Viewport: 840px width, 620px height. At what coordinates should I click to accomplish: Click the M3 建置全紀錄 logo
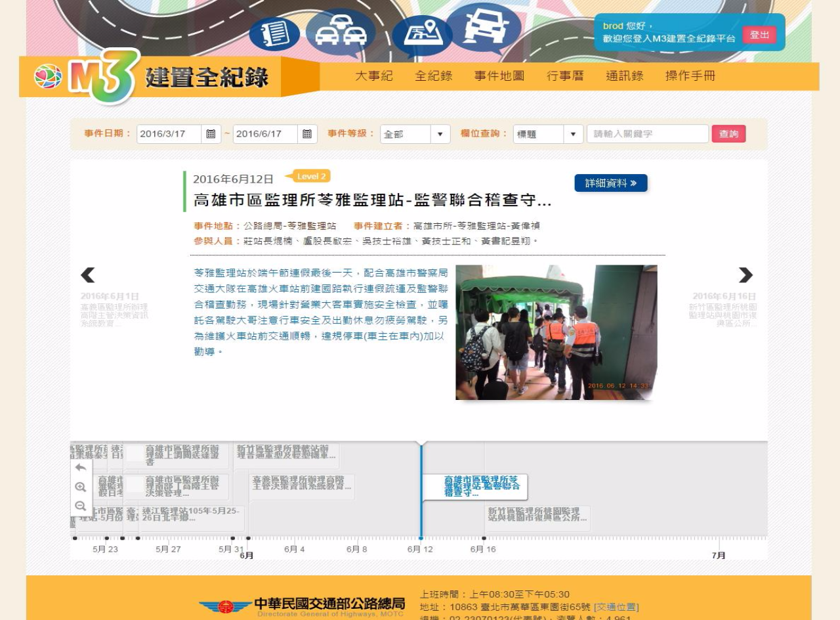tap(152, 76)
